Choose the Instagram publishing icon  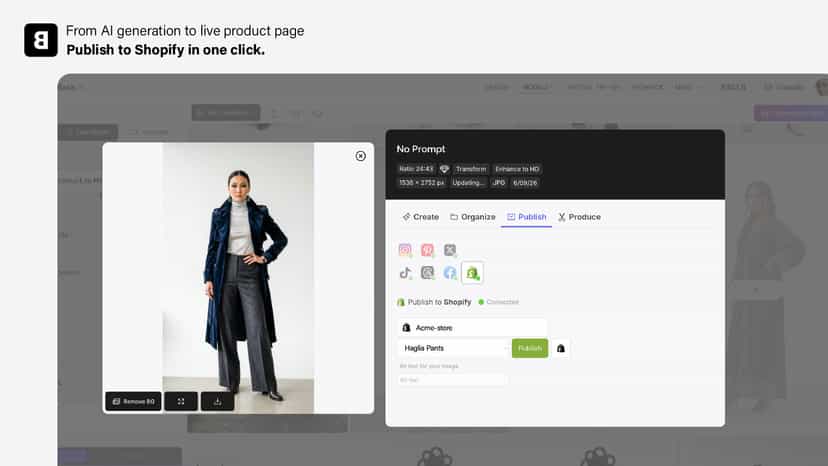(x=405, y=250)
